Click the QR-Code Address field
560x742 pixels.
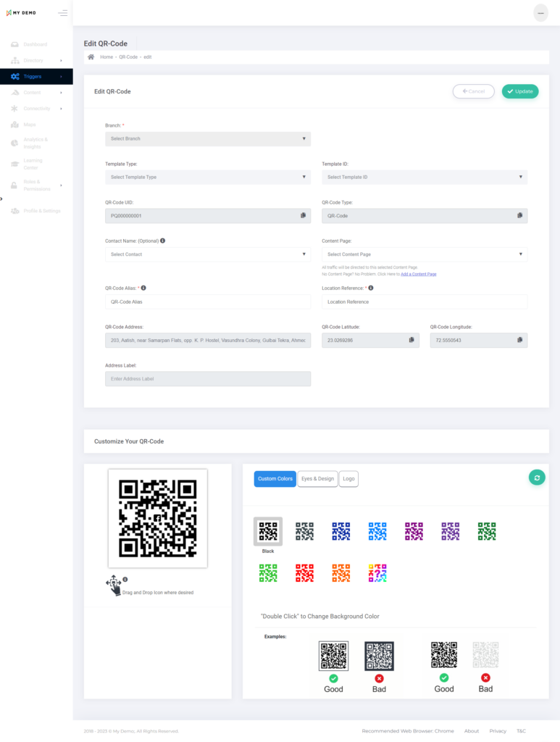(x=208, y=341)
